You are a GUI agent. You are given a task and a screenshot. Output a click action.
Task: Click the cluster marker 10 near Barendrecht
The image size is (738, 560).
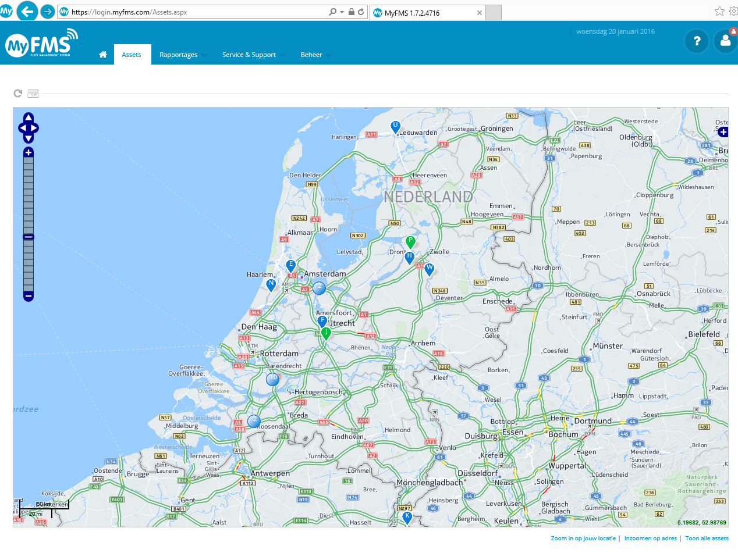[x=272, y=379]
